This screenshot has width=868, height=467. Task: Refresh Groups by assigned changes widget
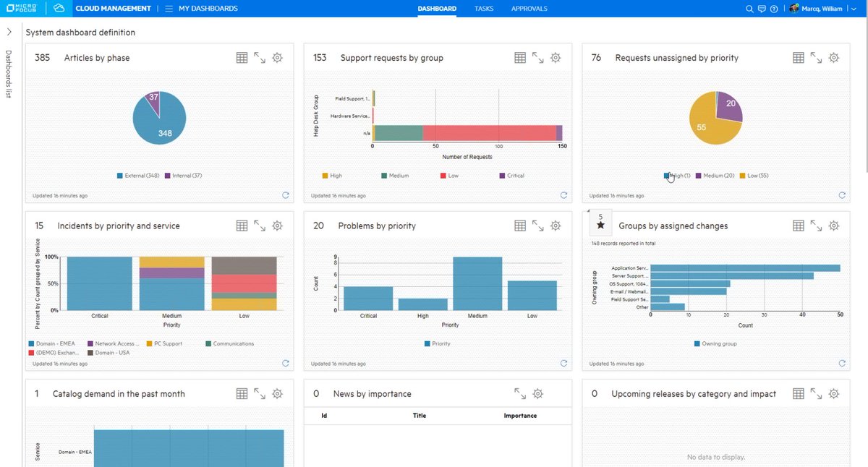[x=842, y=364]
